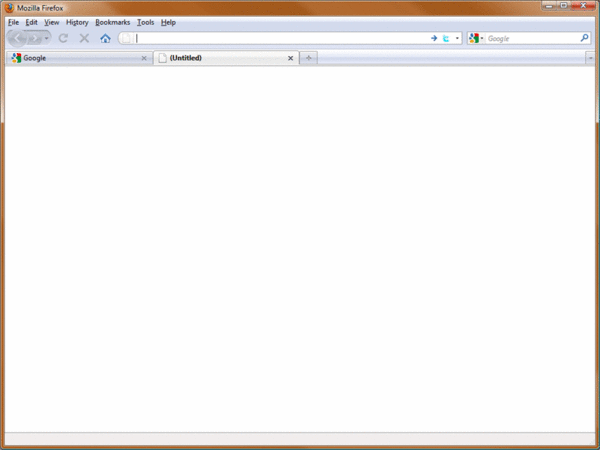This screenshot has height=450, width=600.
Task: Open the list all tabs dropdown
Action: tap(590, 58)
